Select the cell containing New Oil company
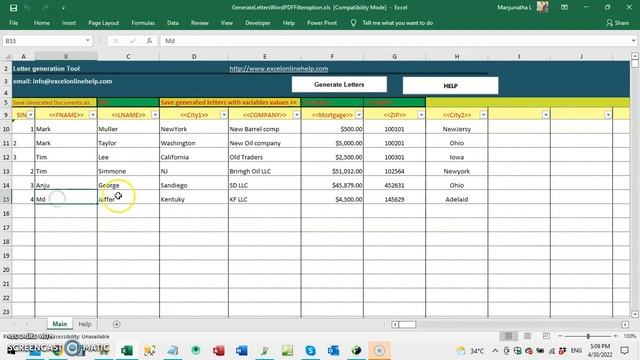The image size is (640, 360). (x=264, y=143)
